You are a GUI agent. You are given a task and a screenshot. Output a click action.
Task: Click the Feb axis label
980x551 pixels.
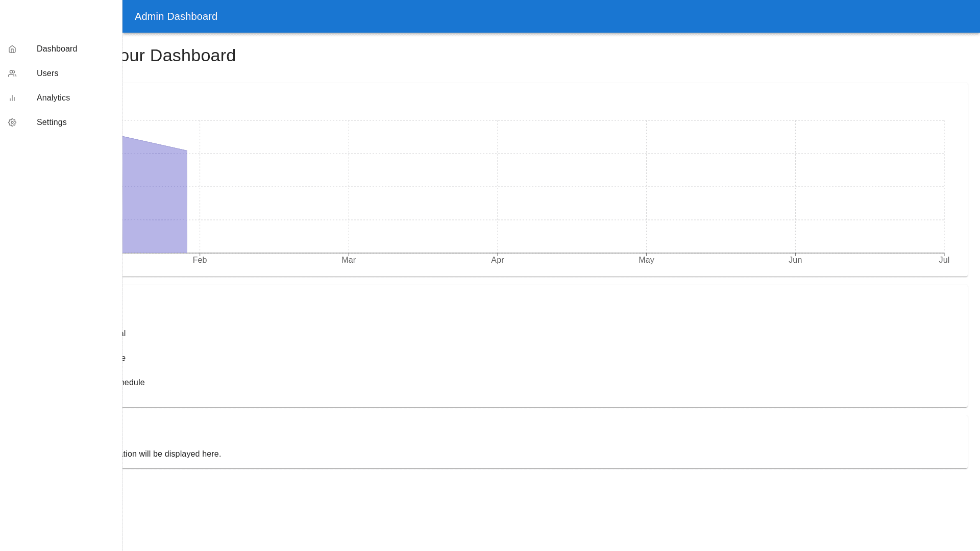200,260
